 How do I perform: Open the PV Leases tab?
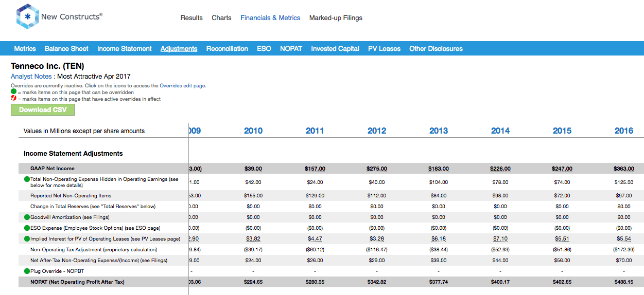pos(384,49)
